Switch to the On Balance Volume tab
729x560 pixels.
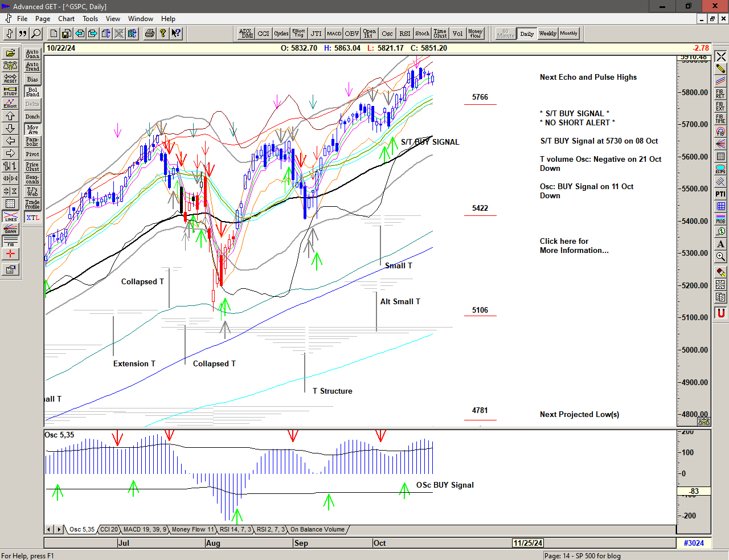point(317,529)
